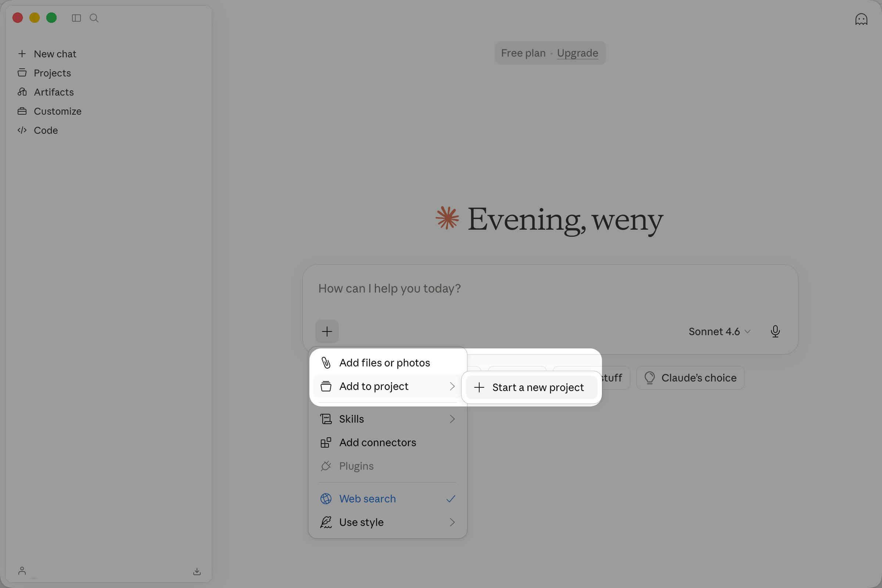Open the Use style menu entry
The image size is (882, 588).
[x=387, y=522]
